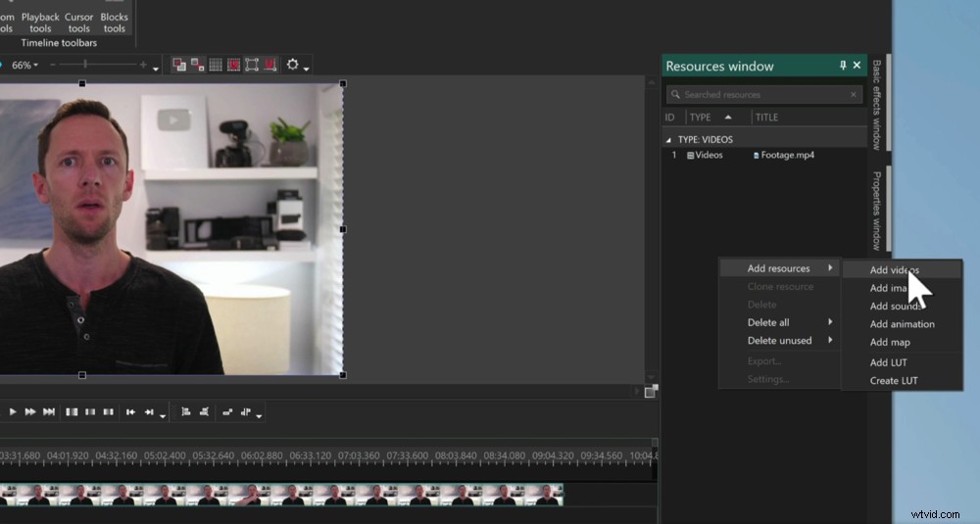Click the square icon at the preview's bottom-right corner

(x=651, y=392)
